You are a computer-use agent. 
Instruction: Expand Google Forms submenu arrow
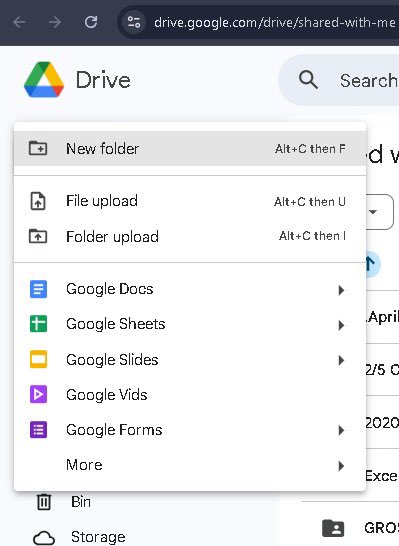coord(341,431)
